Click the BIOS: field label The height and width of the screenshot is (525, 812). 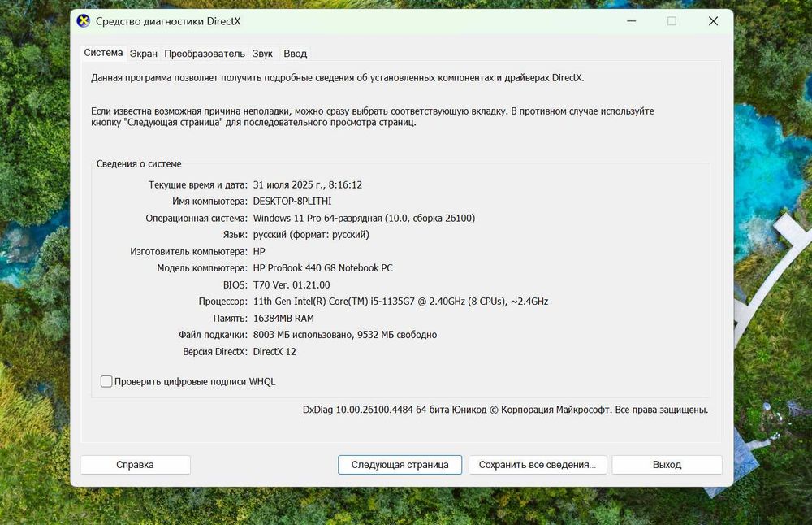point(235,284)
